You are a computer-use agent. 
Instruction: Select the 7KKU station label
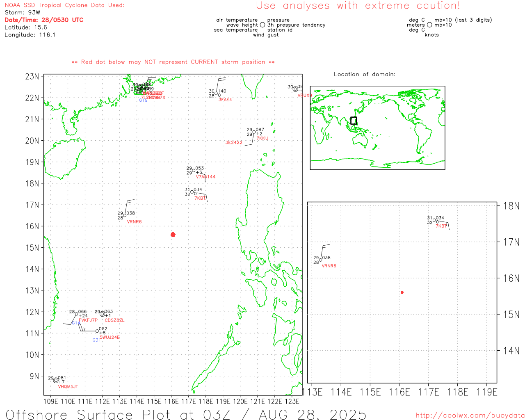[x=262, y=138]
